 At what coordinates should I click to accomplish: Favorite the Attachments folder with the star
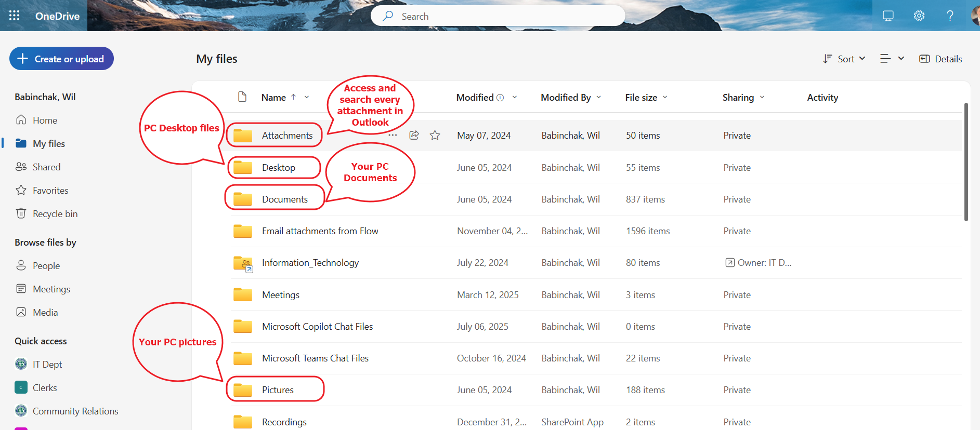tap(435, 136)
